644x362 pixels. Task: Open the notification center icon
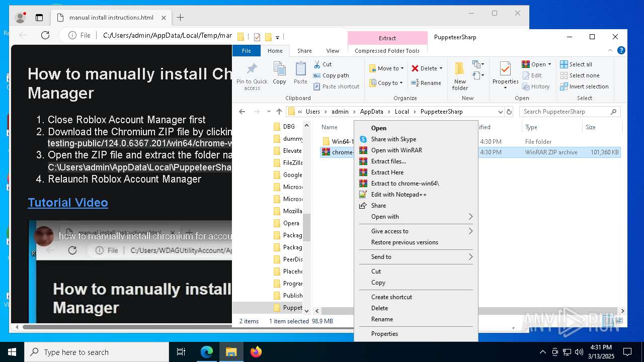click(x=627, y=352)
